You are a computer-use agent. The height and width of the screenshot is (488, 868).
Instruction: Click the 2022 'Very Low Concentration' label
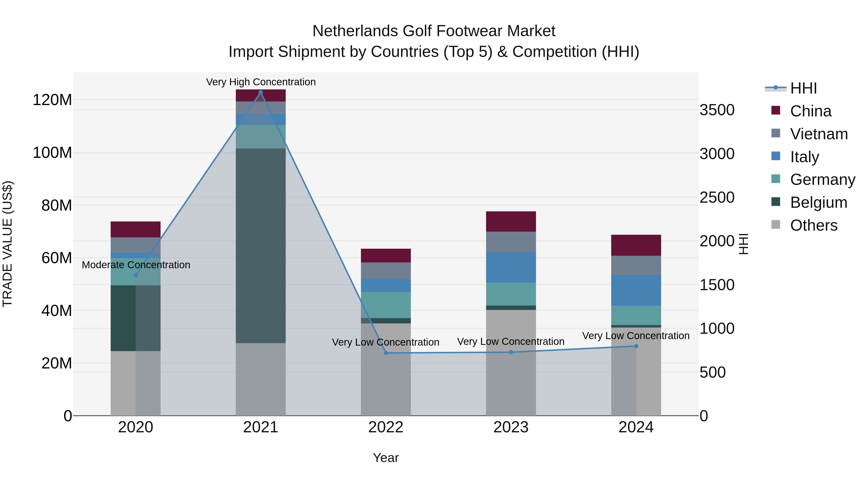pyautogui.click(x=386, y=342)
